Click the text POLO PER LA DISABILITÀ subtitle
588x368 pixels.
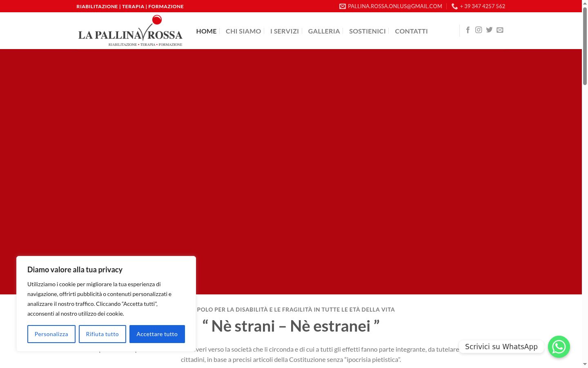(296, 310)
